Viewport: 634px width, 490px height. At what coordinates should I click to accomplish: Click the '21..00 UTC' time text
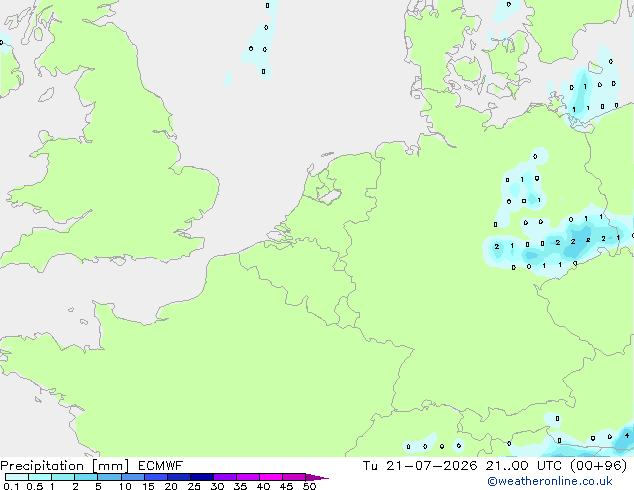pyautogui.click(x=524, y=466)
